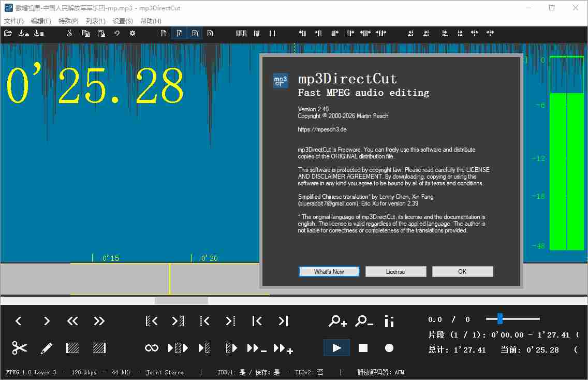Click the loop play infinity icon
The height and width of the screenshot is (380, 588).
point(152,348)
